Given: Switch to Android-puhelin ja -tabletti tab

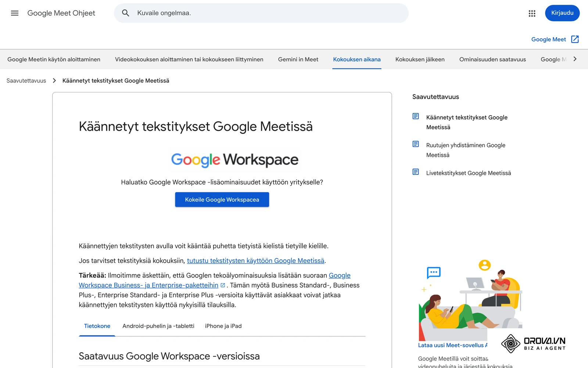Looking at the screenshot, I should (x=158, y=326).
